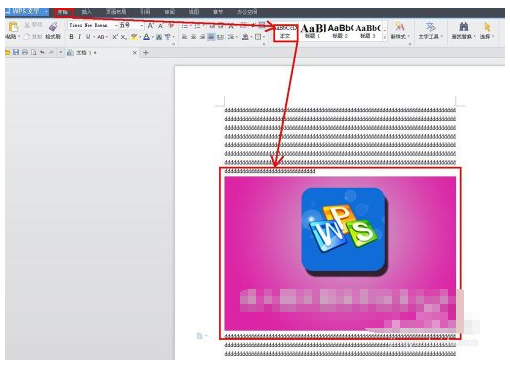Toggle Italic formatting button
Image resolution: width=510 pixels, height=369 pixels.
(x=79, y=37)
